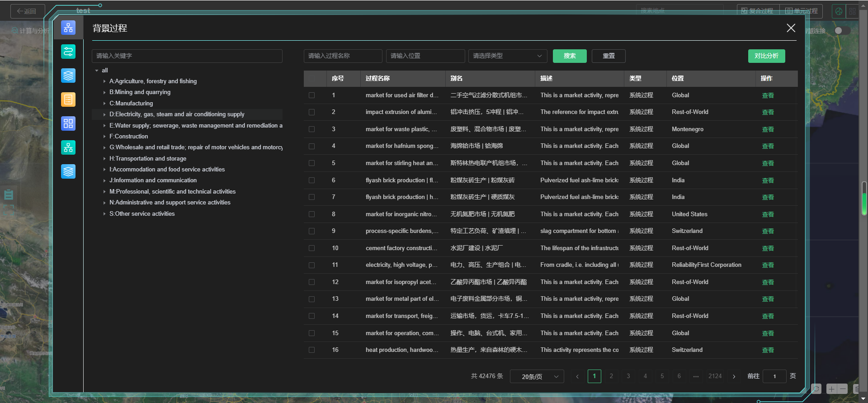Viewport: 868px width, 403px height.
Task: View 查看 for row 11 ReliabilityFirst Corporation
Action: (768, 265)
